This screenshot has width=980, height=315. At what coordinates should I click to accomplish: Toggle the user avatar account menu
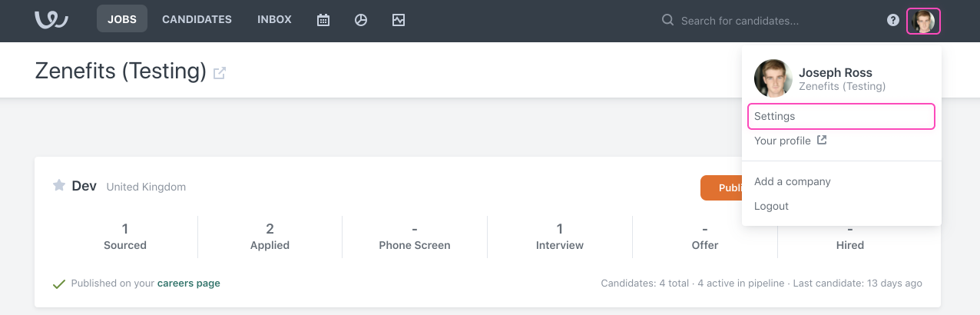[x=923, y=21]
